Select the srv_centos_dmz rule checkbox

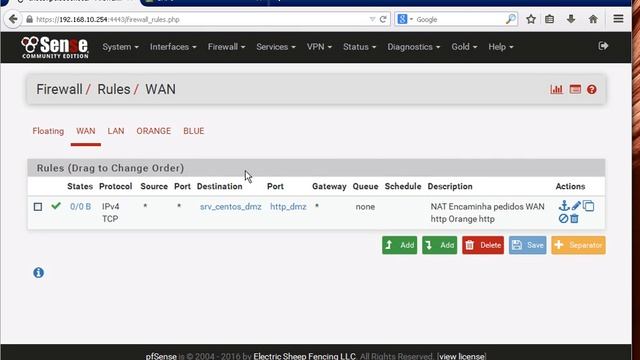pos(38,207)
